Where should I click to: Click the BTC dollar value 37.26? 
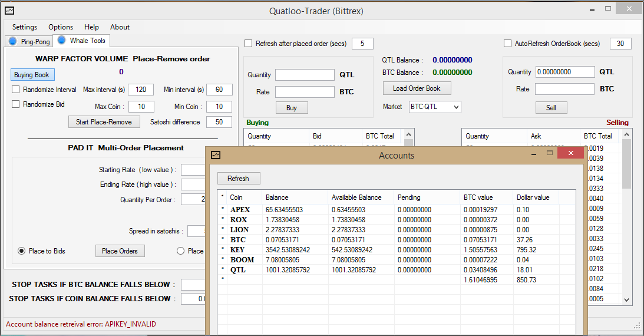click(x=524, y=240)
